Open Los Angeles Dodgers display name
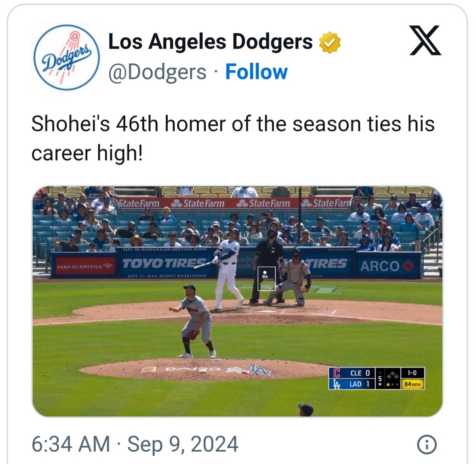This screenshot has width=476, height=464. coord(210,42)
